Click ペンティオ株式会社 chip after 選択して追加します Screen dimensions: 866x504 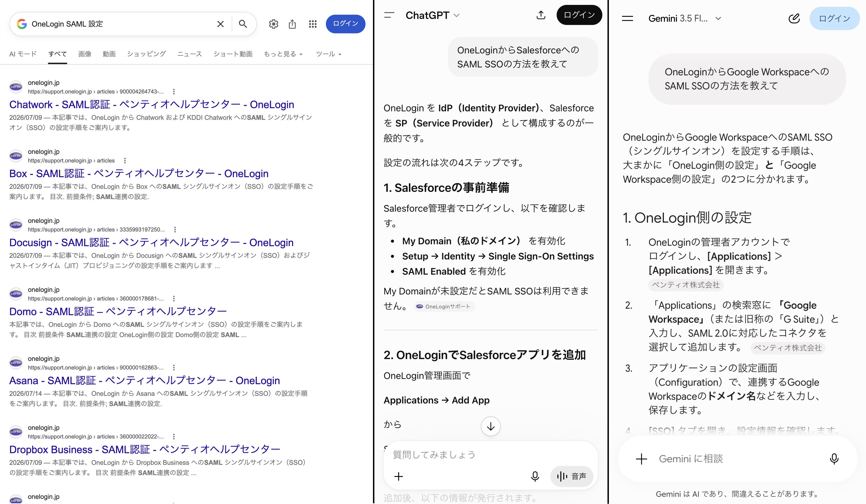[788, 348]
